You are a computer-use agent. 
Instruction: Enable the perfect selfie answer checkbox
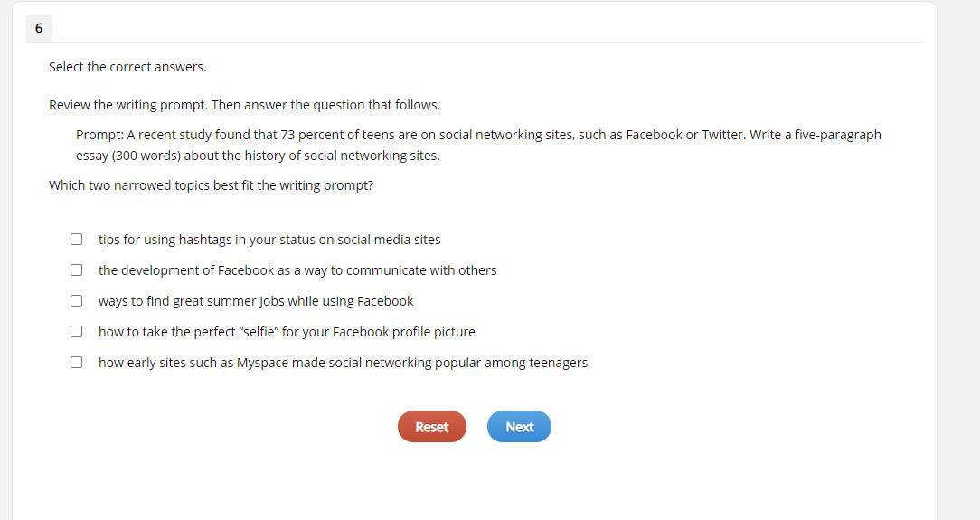click(x=77, y=332)
